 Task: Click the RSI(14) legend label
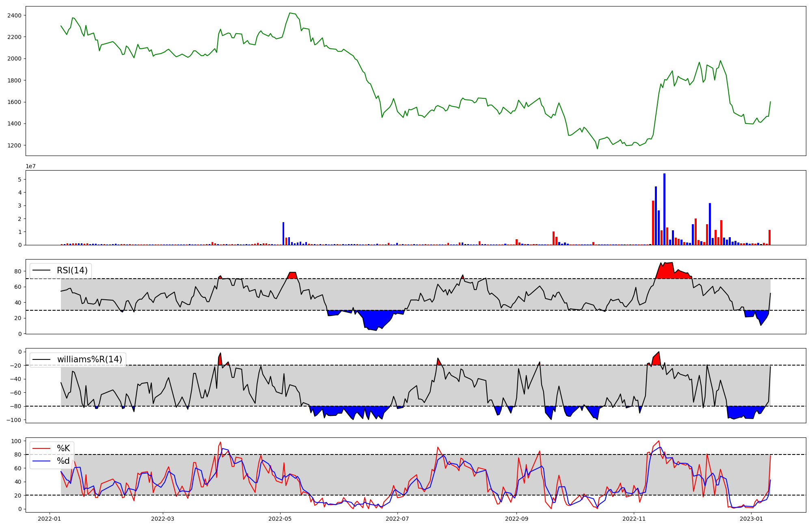pos(72,270)
